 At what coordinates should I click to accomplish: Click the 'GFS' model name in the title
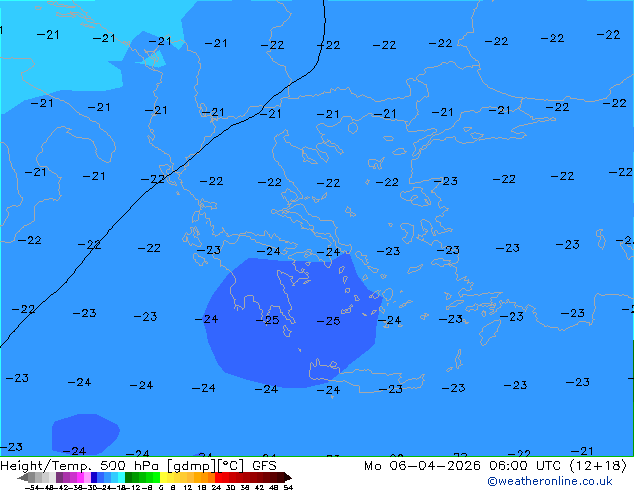(264, 466)
